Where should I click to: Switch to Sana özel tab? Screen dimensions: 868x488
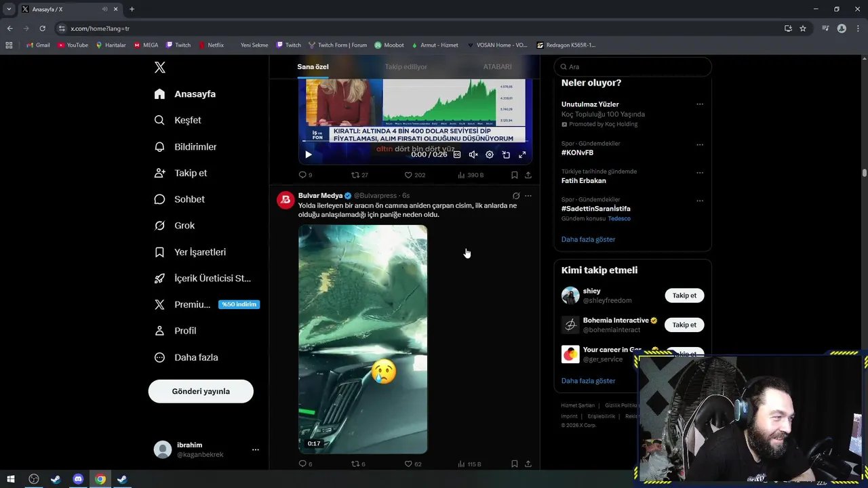point(313,66)
